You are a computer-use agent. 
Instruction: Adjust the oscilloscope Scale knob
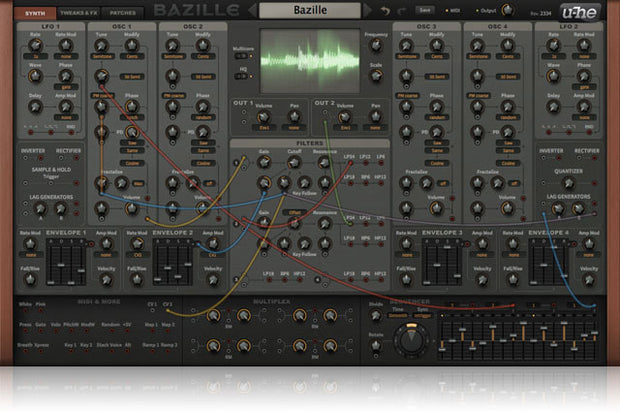[376, 76]
